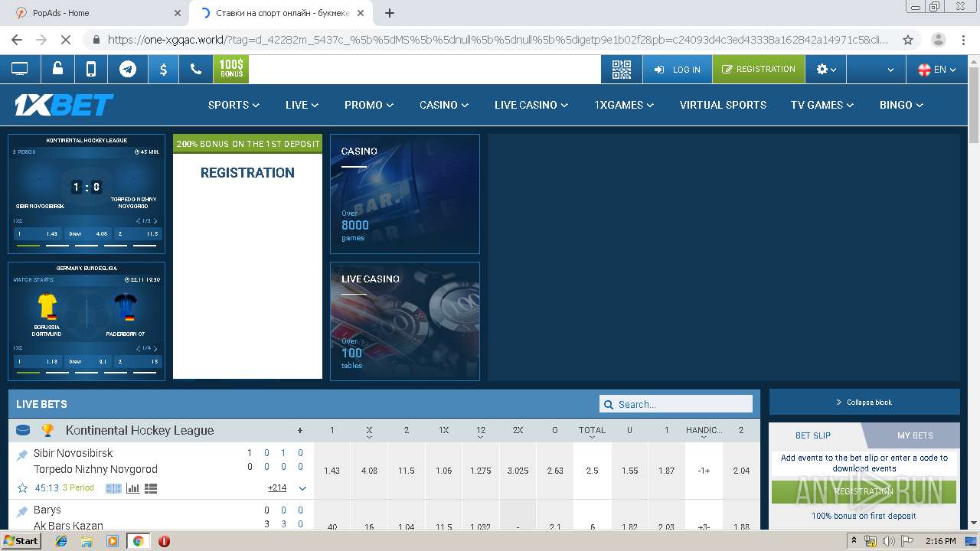The width and height of the screenshot is (980, 551).
Task: Open the Chrome profile avatar
Action: click(938, 40)
